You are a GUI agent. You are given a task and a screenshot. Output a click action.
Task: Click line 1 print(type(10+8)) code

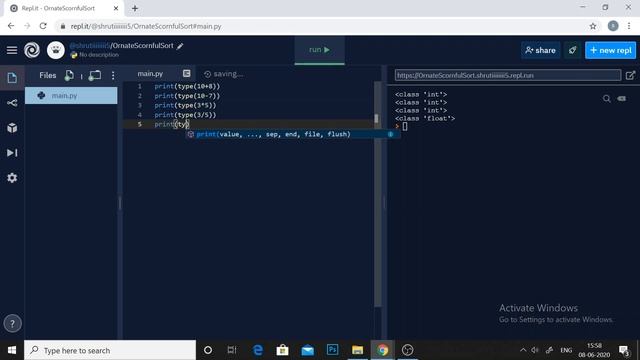tap(187, 86)
